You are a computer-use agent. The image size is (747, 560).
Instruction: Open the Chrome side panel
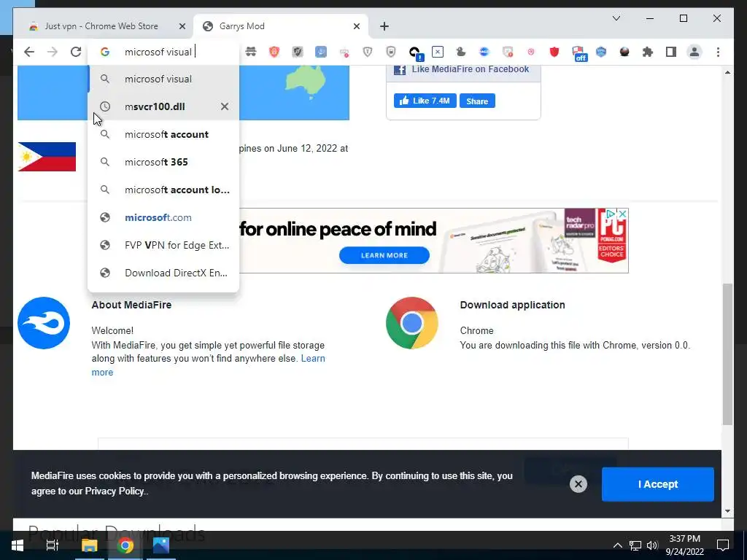coord(671,52)
